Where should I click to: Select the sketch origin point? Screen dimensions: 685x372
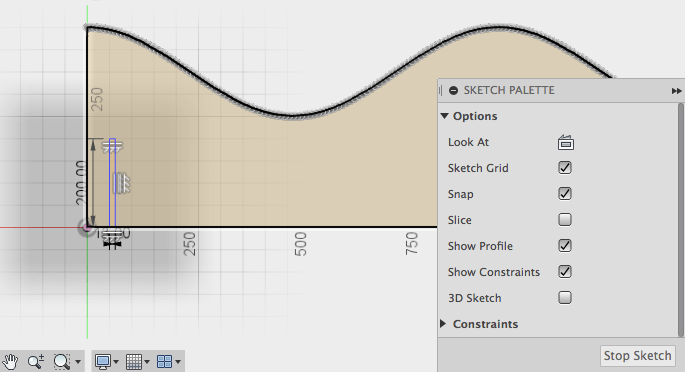pos(87,227)
